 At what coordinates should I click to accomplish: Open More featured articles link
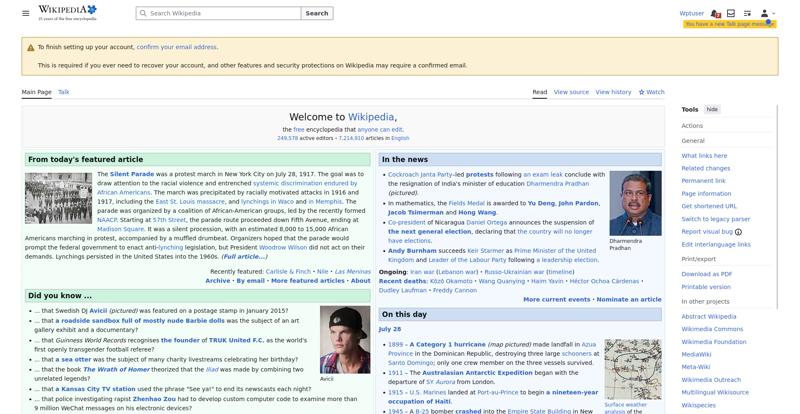(x=308, y=281)
